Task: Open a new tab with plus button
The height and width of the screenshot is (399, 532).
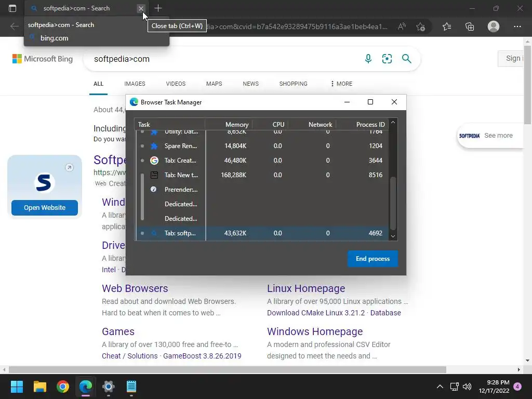Action: point(158,8)
